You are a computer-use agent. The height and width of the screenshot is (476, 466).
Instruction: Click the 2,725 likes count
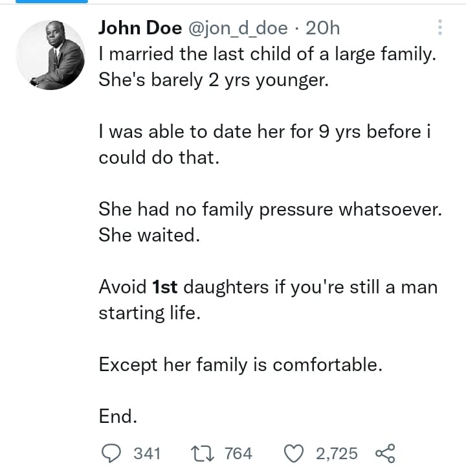click(x=337, y=453)
